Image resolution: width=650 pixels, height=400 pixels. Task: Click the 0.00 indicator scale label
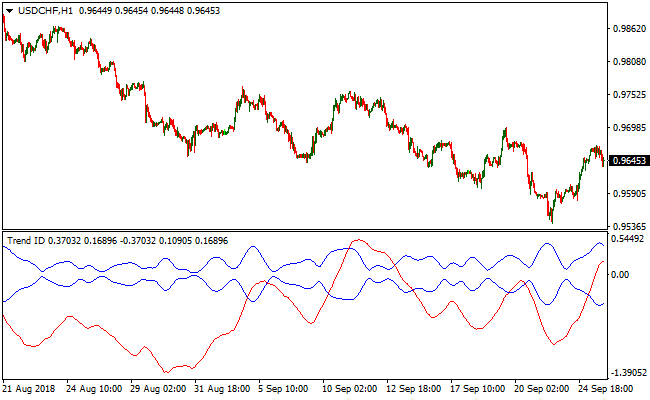tap(620, 274)
